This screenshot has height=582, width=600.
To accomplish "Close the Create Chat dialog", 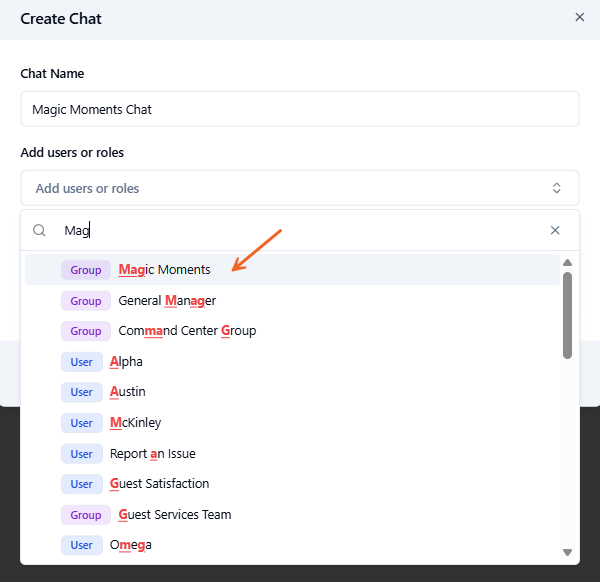I will 579,17.
